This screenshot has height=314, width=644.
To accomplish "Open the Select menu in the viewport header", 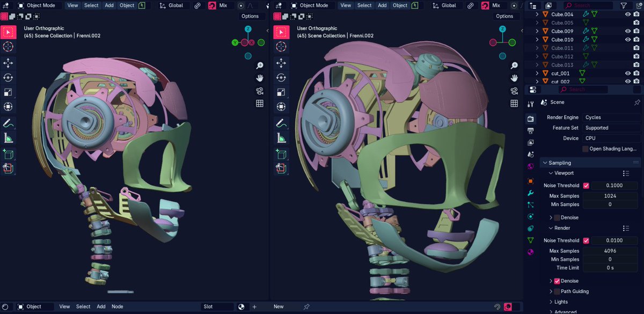I will click(x=91, y=5).
